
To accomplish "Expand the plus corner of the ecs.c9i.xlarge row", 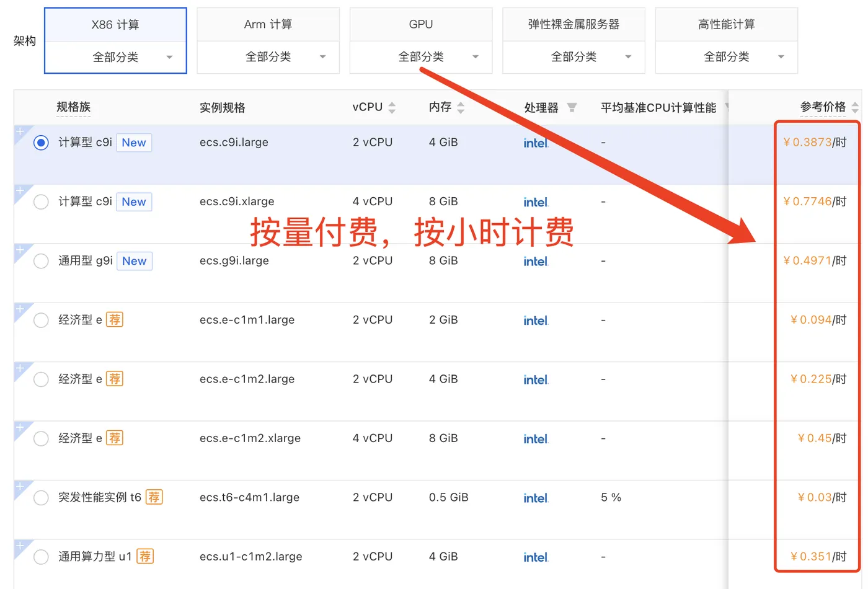I will [20, 190].
